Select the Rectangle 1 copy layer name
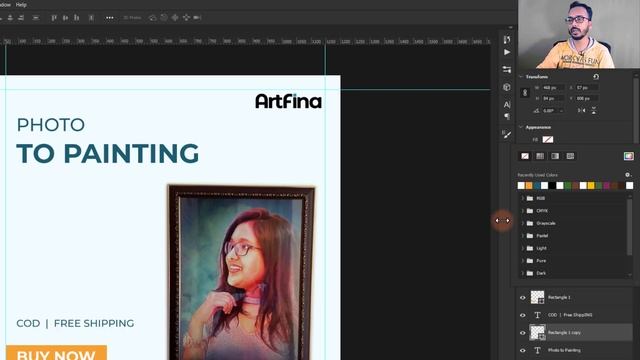This screenshot has height=360, width=640. (564, 333)
